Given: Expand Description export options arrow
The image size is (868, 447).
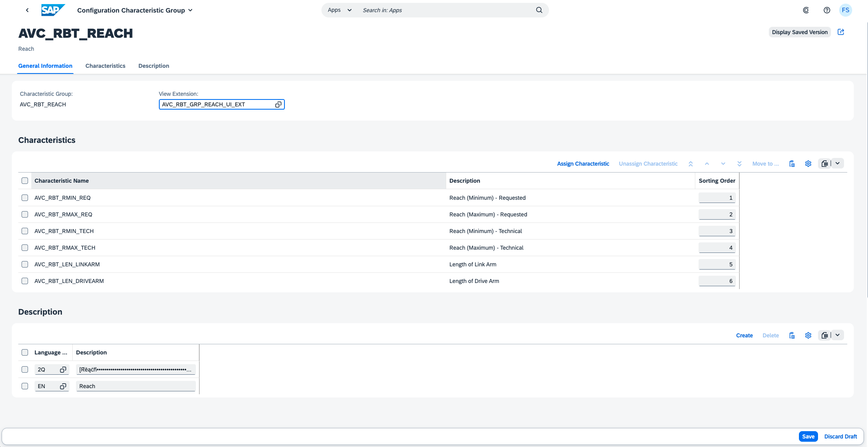Looking at the screenshot, I should pos(838,335).
